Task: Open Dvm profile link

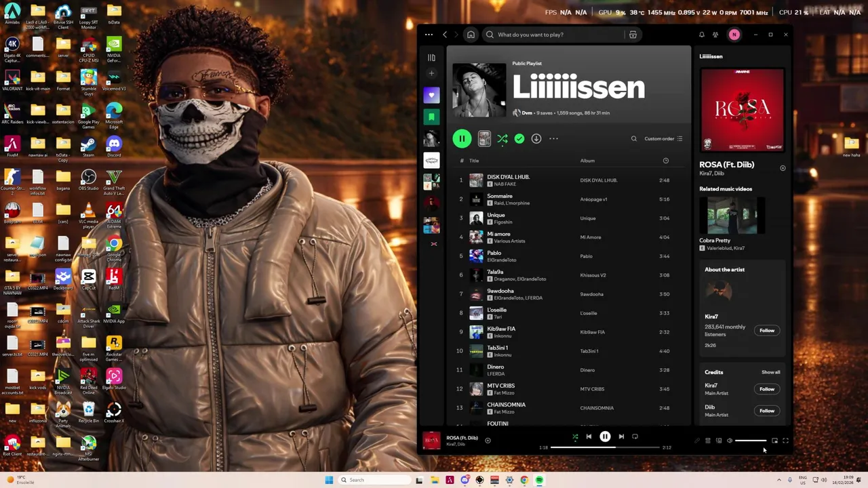Action: [x=527, y=113]
